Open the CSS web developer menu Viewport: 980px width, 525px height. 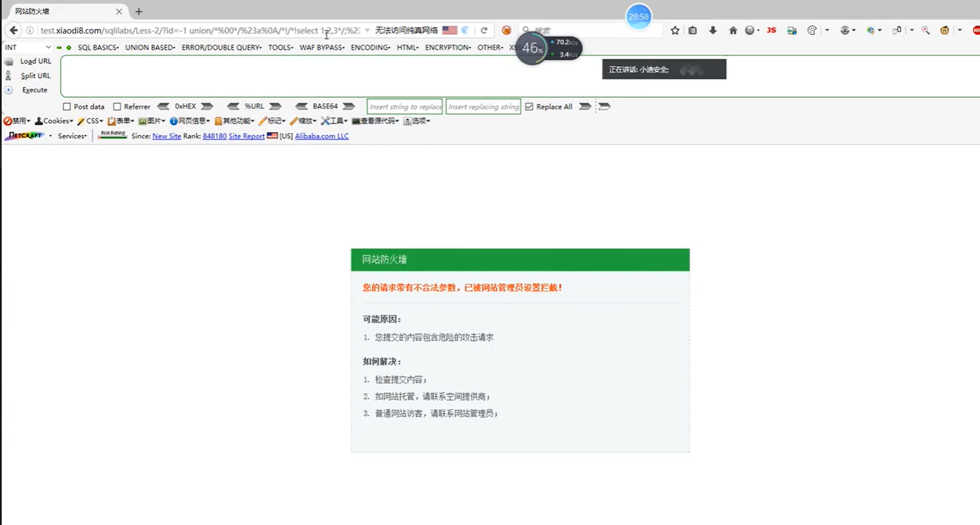tap(91, 121)
